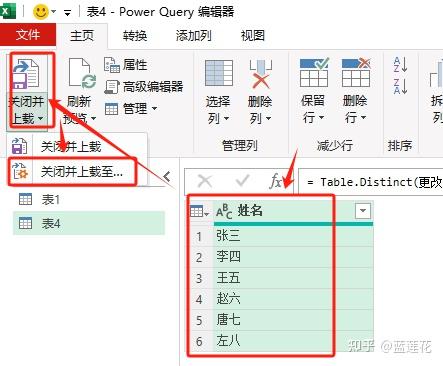Switch to the 主页 ribbon tab

pyautogui.click(x=82, y=36)
